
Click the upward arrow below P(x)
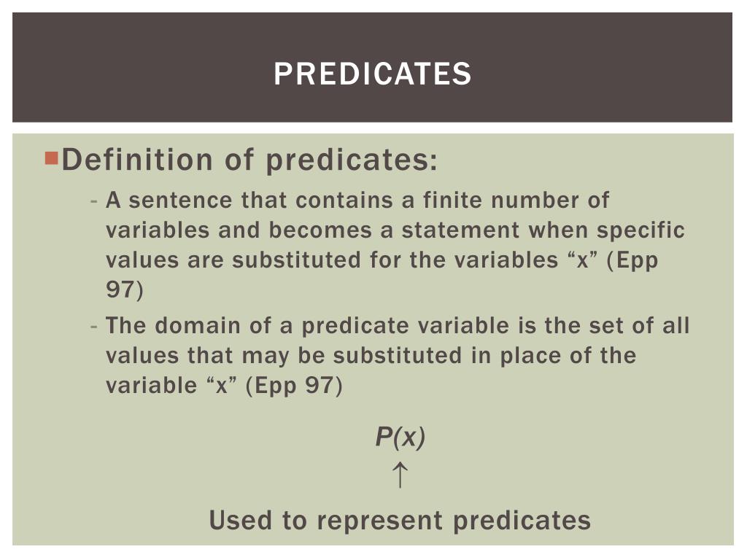pyautogui.click(x=400, y=475)
